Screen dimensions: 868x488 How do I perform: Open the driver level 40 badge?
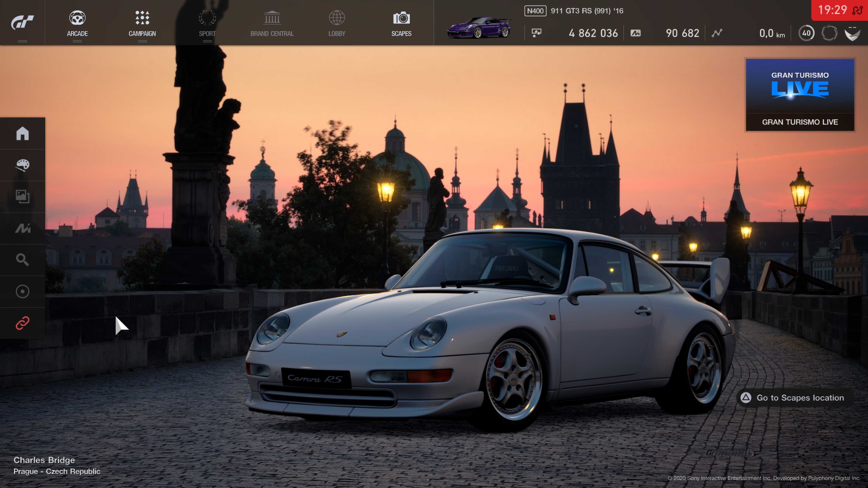click(x=806, y=33)
